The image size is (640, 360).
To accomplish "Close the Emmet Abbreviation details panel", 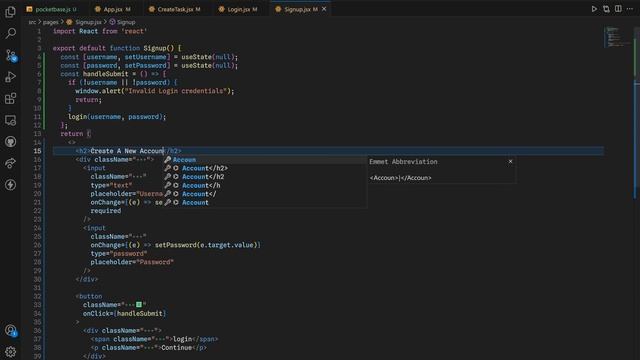I will [510, 162].
